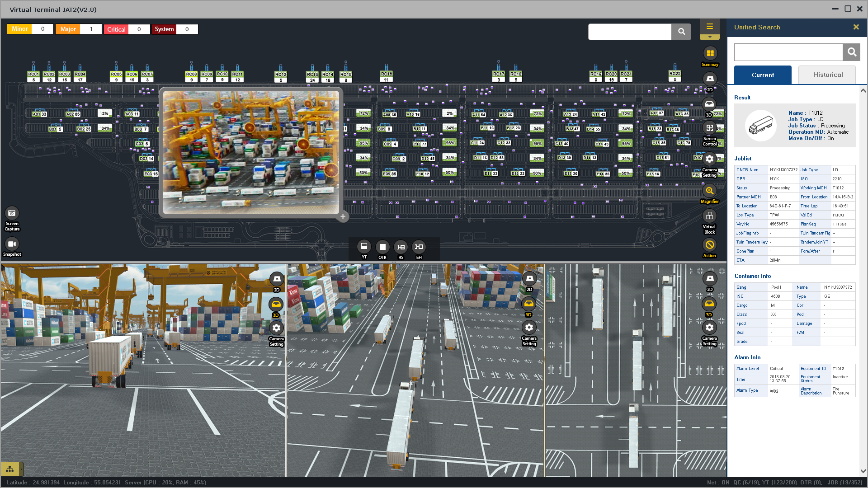Toggle the YT equipment filter
Viewport: 868px width, 488px height.
click(364, 247)
